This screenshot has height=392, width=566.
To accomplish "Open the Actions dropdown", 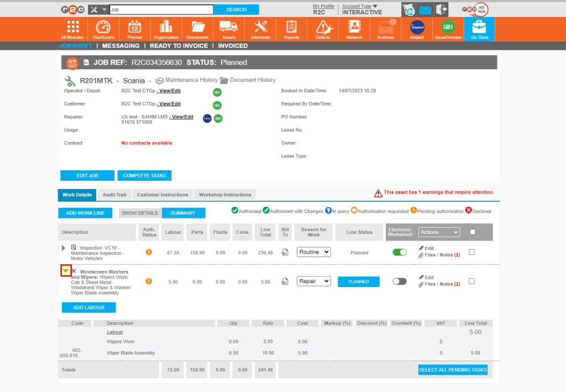I will click(x=439, y=232).
